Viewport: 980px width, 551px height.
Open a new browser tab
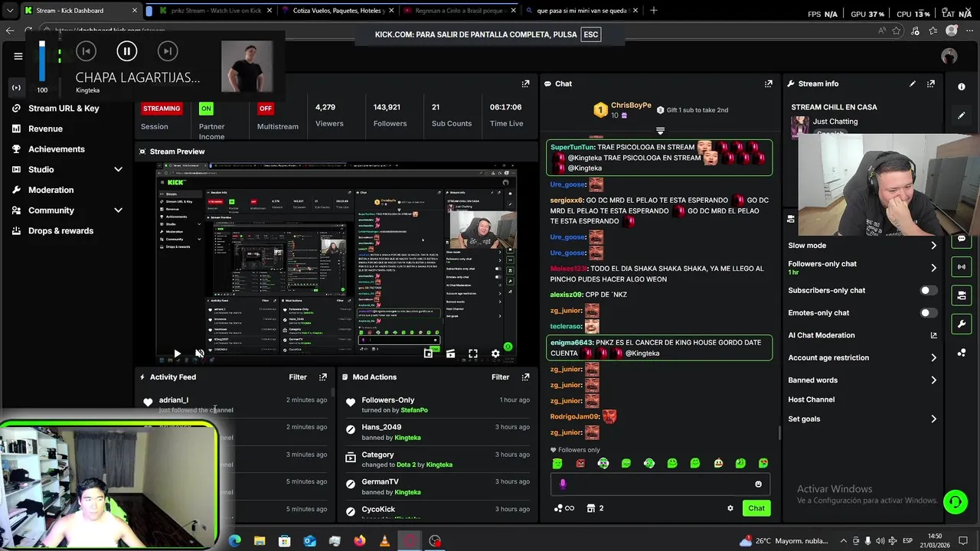tap(653, 11)
